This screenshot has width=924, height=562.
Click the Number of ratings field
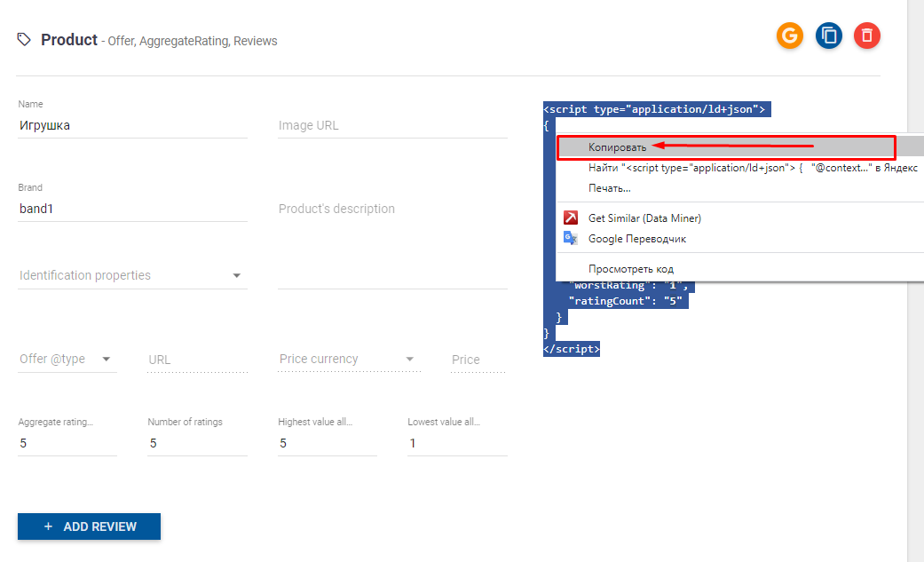[x=196, y=443]
